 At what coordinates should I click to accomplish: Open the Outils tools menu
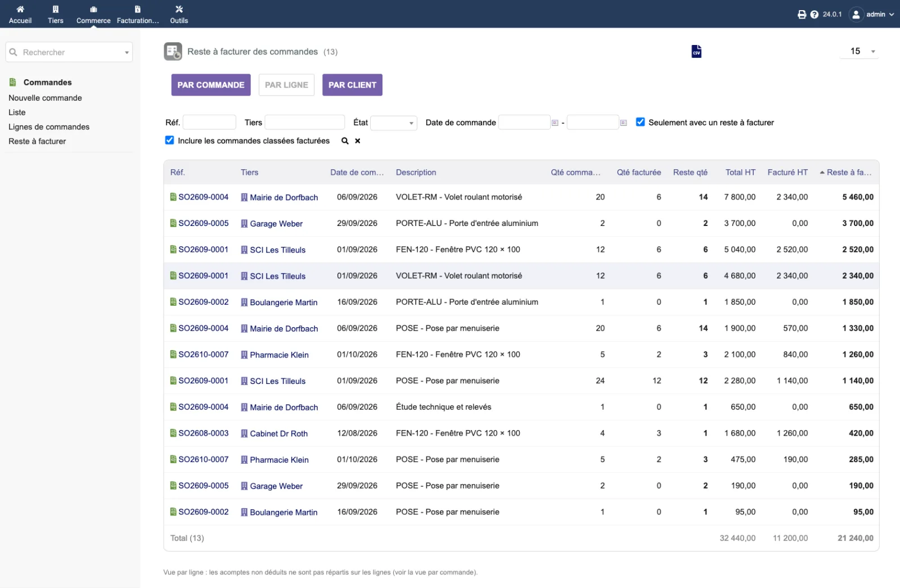click(x=179, y=14)
